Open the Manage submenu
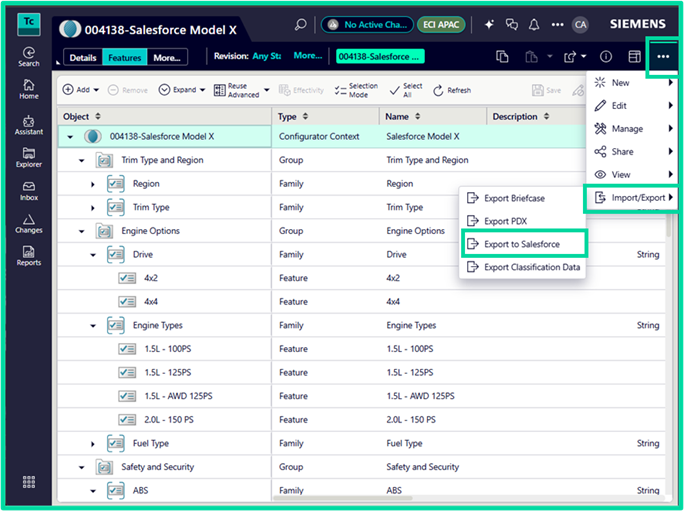 [633, 129]
